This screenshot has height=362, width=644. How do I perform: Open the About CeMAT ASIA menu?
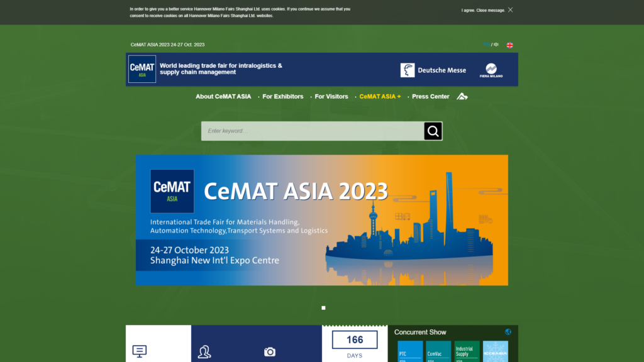click(223, 96)
